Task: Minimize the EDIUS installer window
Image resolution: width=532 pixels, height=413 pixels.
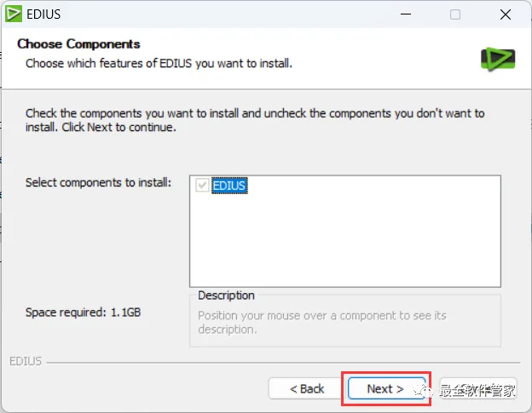Action: pyautogui.click(x=406, y=14)
